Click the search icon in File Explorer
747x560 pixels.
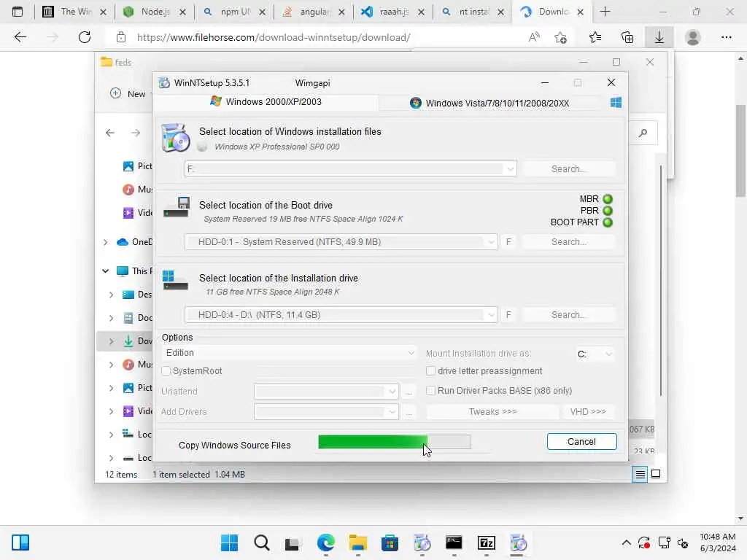pyautogui.click(x=643, y=133)
